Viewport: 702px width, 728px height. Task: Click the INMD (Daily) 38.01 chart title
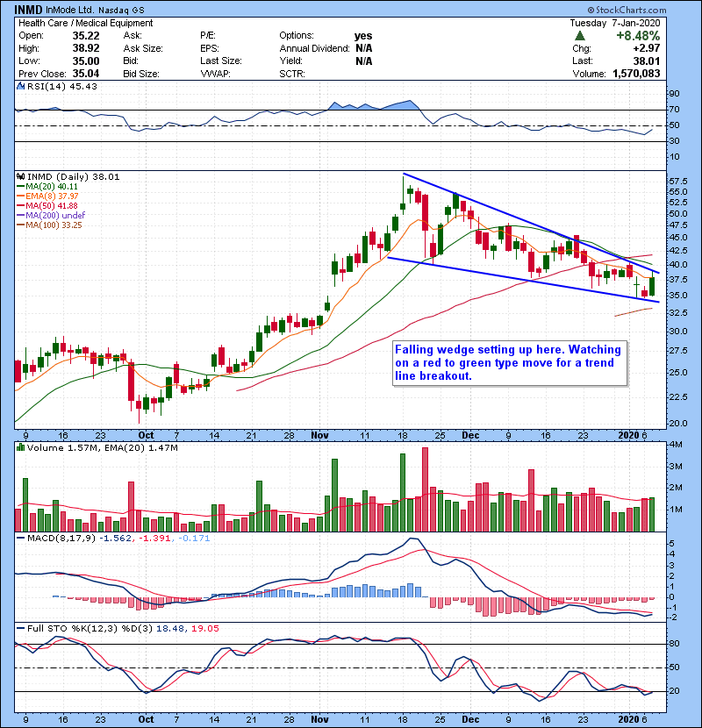point(74,177)
